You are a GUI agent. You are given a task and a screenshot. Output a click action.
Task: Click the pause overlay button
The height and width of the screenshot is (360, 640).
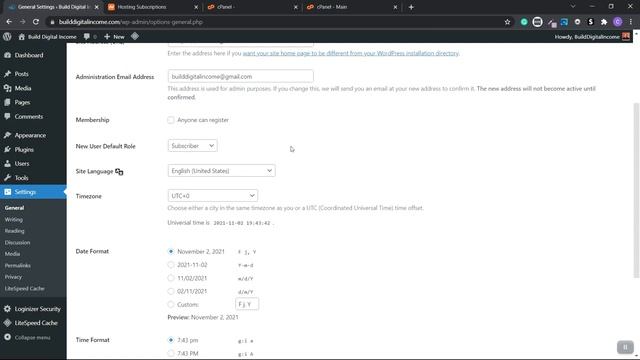pyautogui.click(x=625, y=347)
